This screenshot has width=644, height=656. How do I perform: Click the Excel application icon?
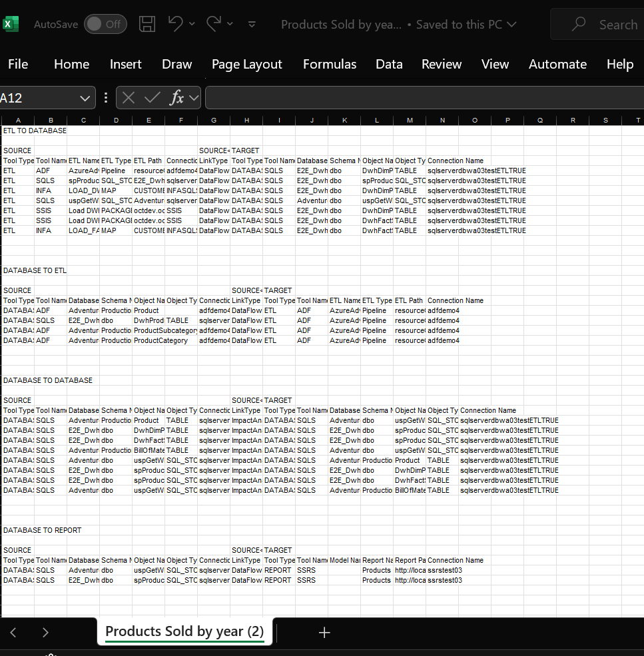[11, 24]
